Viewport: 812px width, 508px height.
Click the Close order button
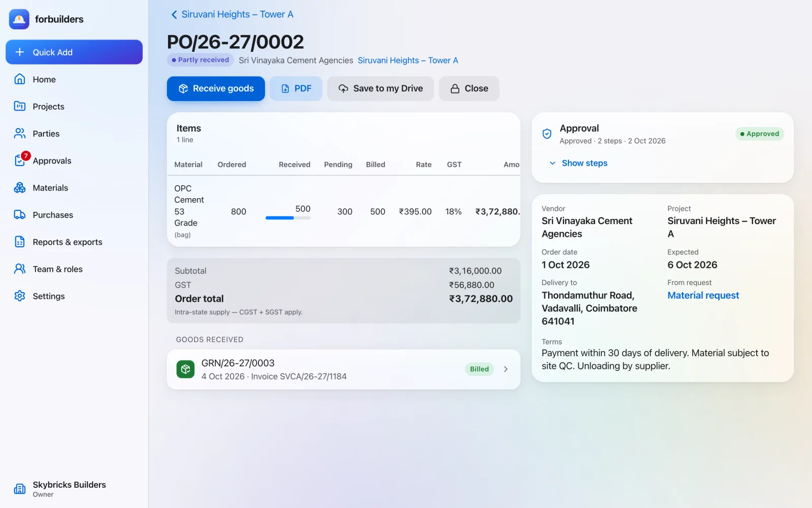[469, 88]
